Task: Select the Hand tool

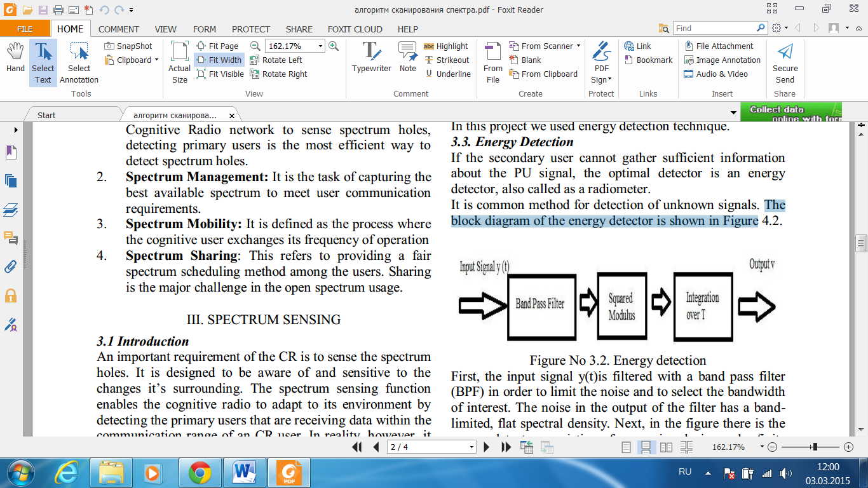Action: 15,57
